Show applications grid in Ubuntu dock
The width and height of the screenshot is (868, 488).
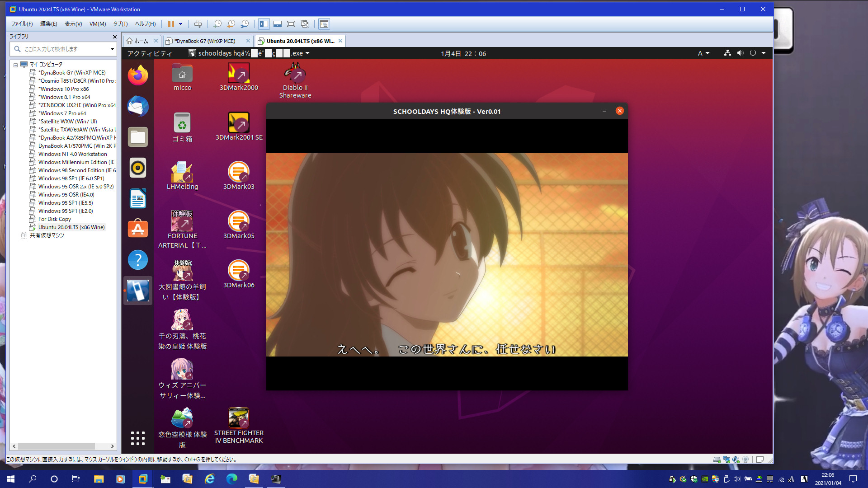138,438
